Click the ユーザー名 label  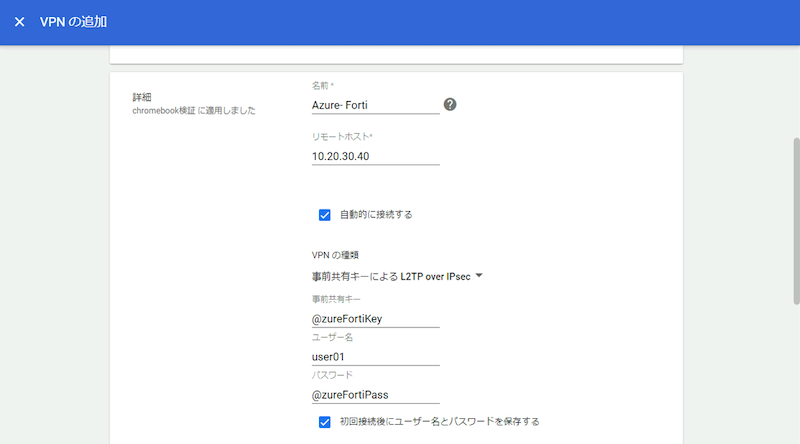point(332,337)
